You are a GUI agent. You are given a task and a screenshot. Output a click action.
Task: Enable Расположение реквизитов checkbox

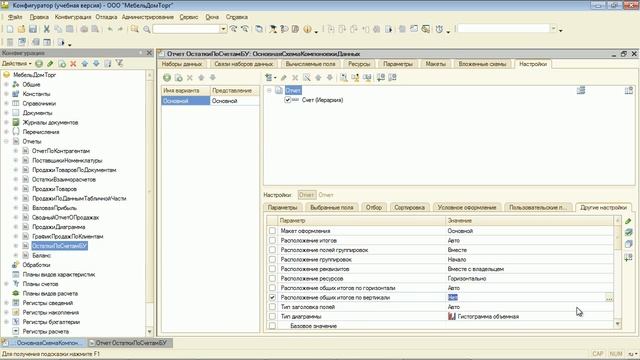(272, 269)
